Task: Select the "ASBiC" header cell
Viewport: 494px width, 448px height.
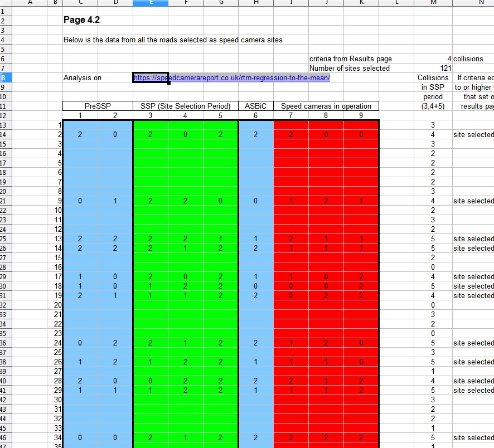Action: tap(255, 106)
